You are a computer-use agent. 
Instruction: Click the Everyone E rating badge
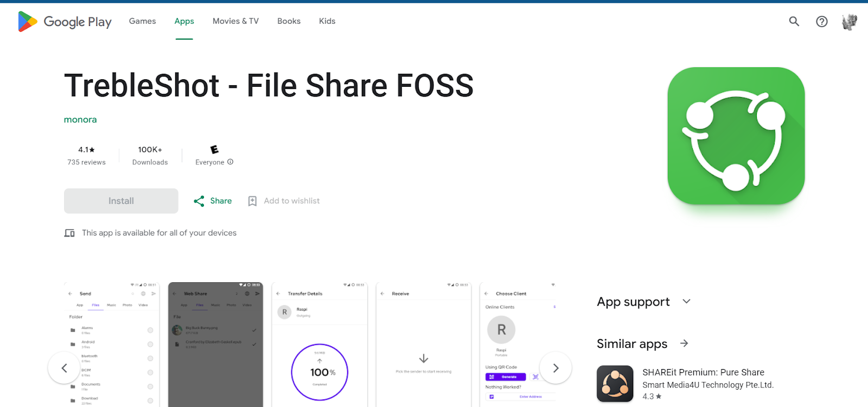pyautogui.click(x=214, y=149)
